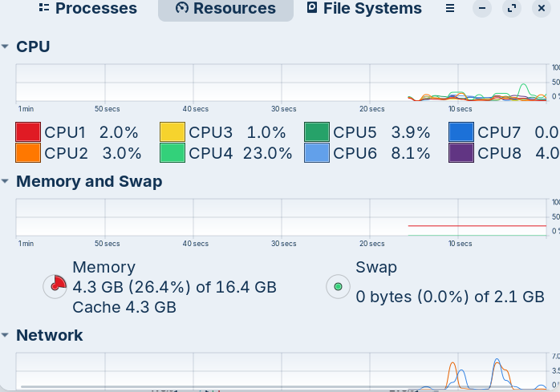This screenshot has width=560, height=392.
Task: Click the Memory and Swap heading
Action: [89, 181]
